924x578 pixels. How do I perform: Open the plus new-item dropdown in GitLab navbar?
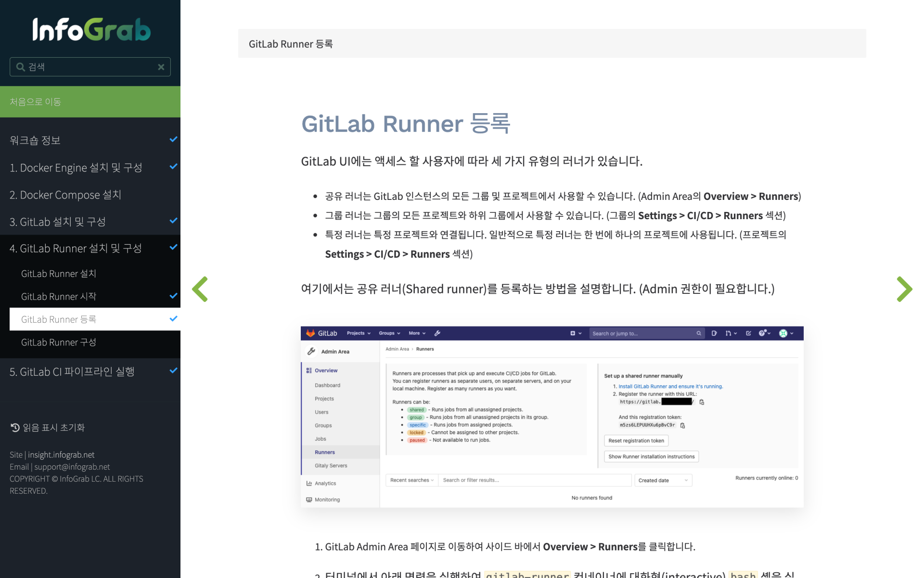(576, 333)
